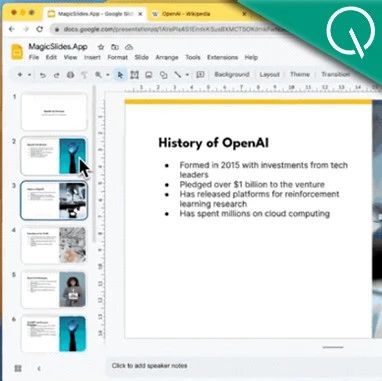Click the Background button
The width and height of the screenshot is (382, 381).
[x=232, y=74]
